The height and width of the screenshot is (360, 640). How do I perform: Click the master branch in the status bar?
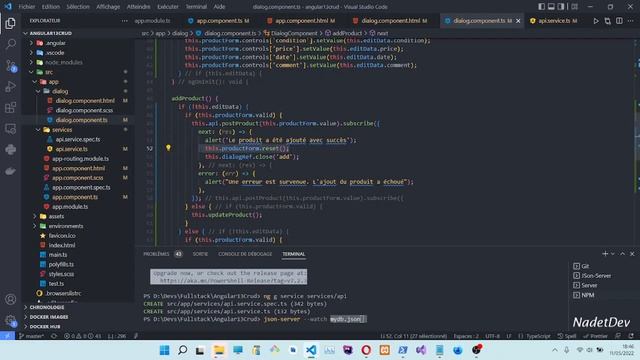coord(32,336)
